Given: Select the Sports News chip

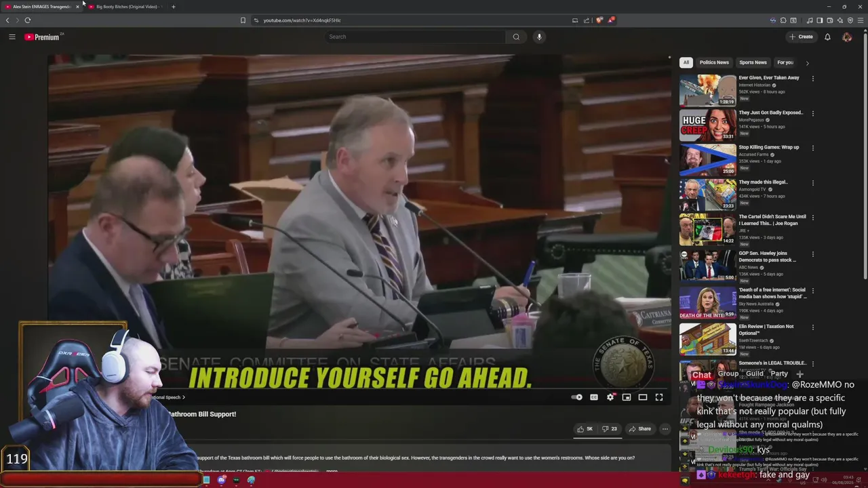Looking at the screenshot, I should click(753, 62).
